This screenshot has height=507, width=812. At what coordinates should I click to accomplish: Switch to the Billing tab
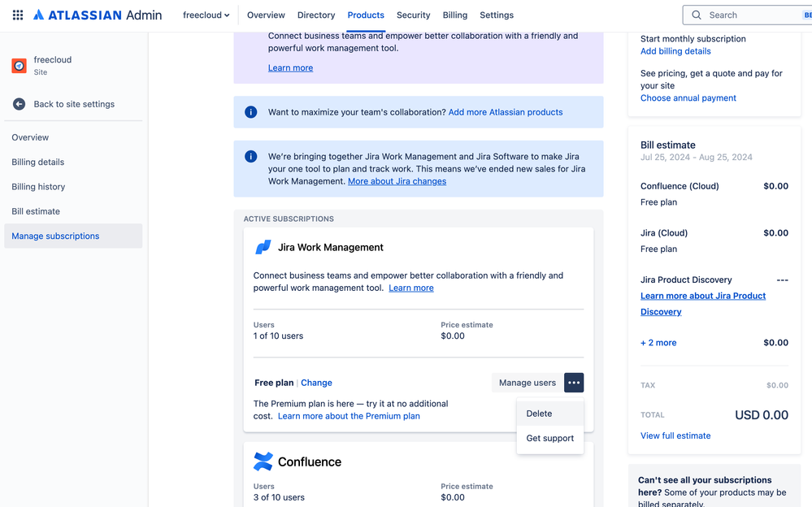click(454, 15)
